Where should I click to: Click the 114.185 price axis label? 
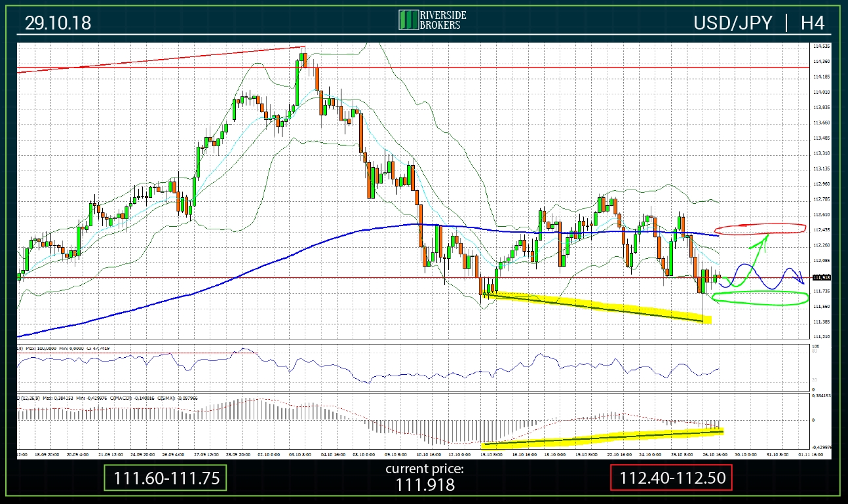click(x=821, y=77)
